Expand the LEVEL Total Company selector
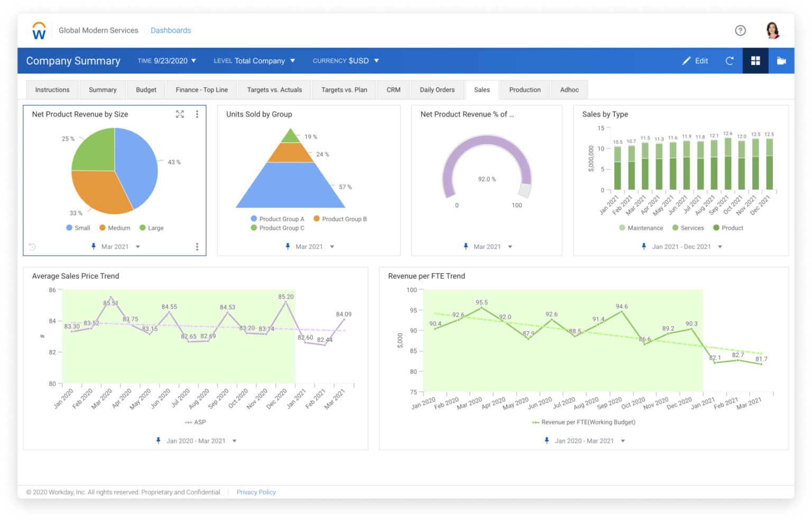The height and width of the screenshot is (521, 812). 254,60
